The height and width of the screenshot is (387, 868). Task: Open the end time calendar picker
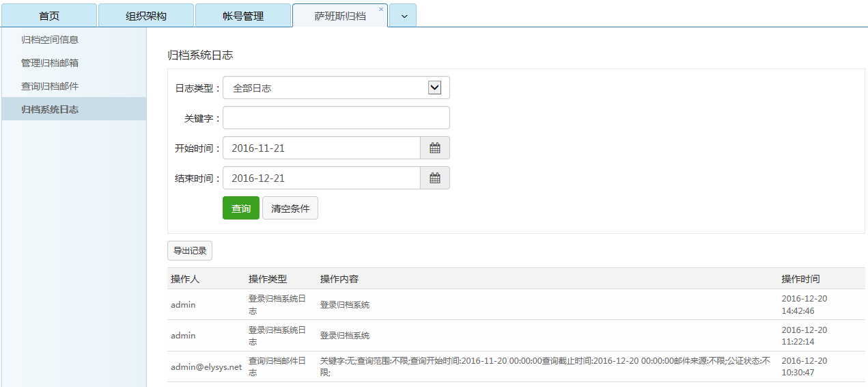coord(434,178)
